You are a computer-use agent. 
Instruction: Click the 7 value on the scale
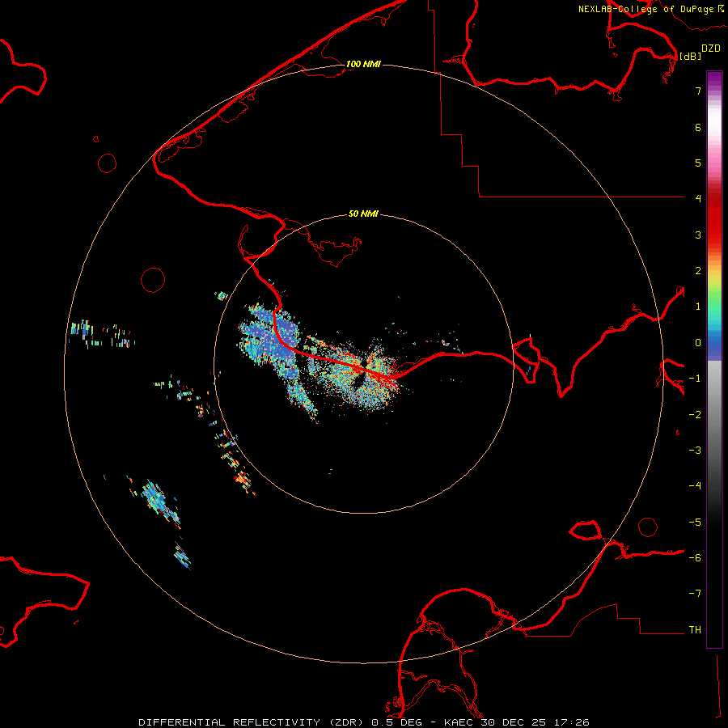pos(698,91)
